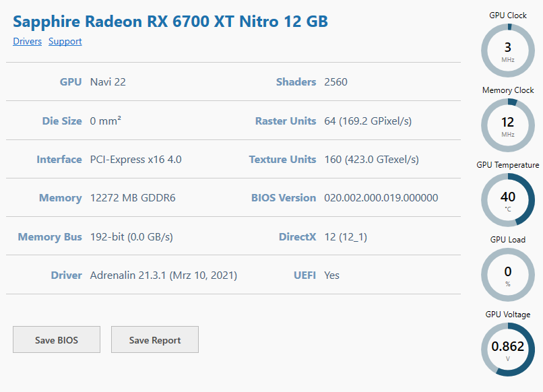Click the 'Shaders' label
This screenshot has height=392, width=543.
point(296,82)
